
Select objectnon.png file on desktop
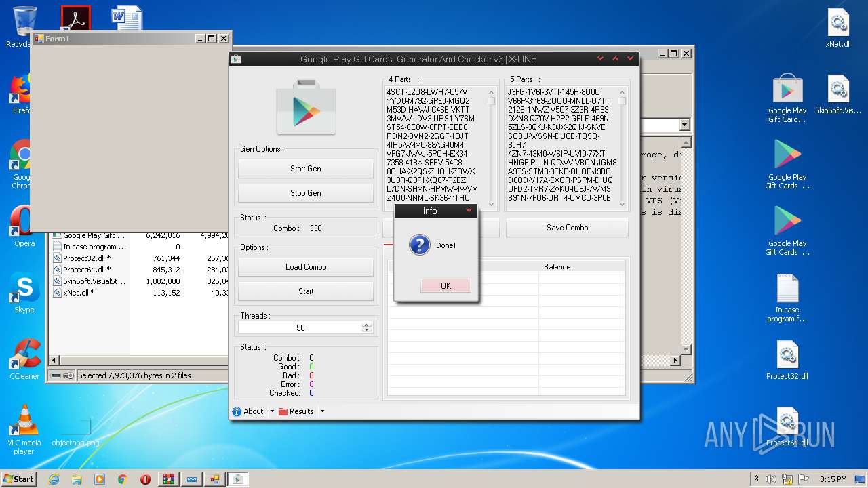pyautogui.click(x=75, y=432)
